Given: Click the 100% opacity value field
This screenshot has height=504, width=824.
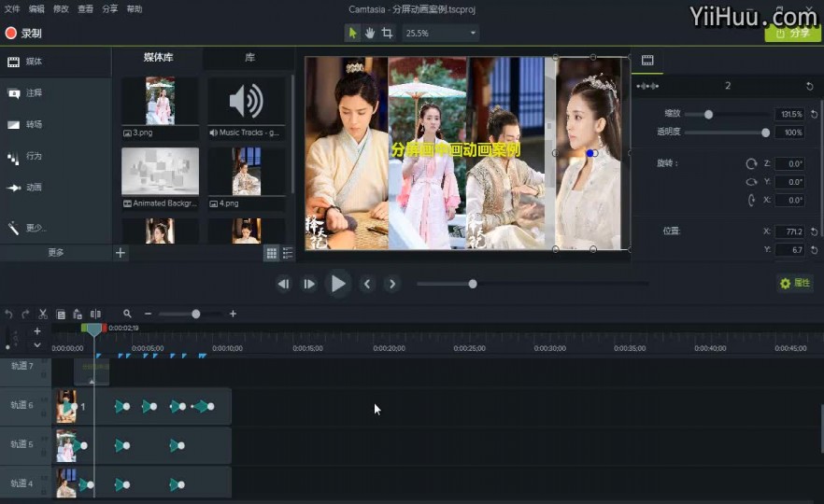Looking at the screenshot, I should coord(790,133).
